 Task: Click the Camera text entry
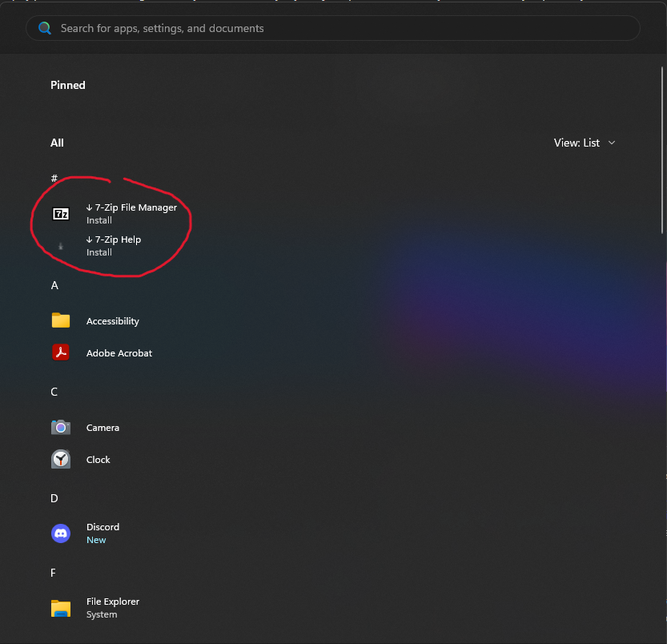pyautogui.click(x=103, y=428)
